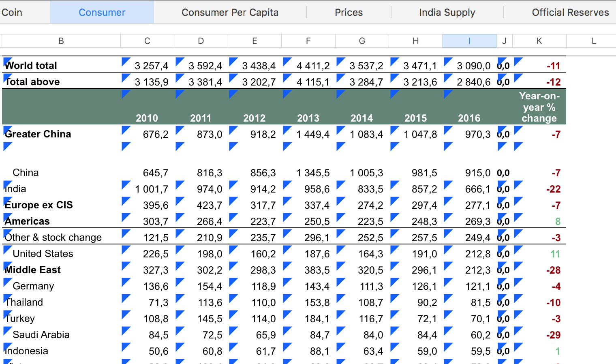The width and height of the screenshot is (616, 364).
Task: Select Middle East 2010 value 327,3
Action: pyautogui.click(x=156, y=270)
